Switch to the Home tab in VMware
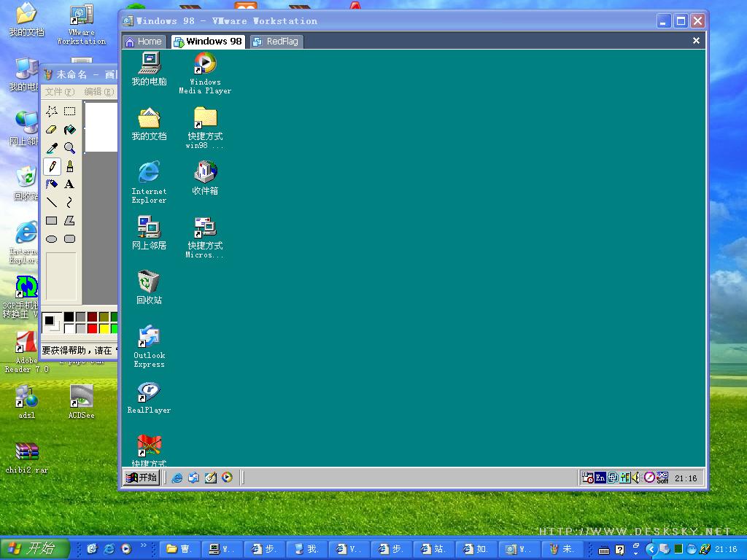 pyautogui.click(x=144, y=42)
